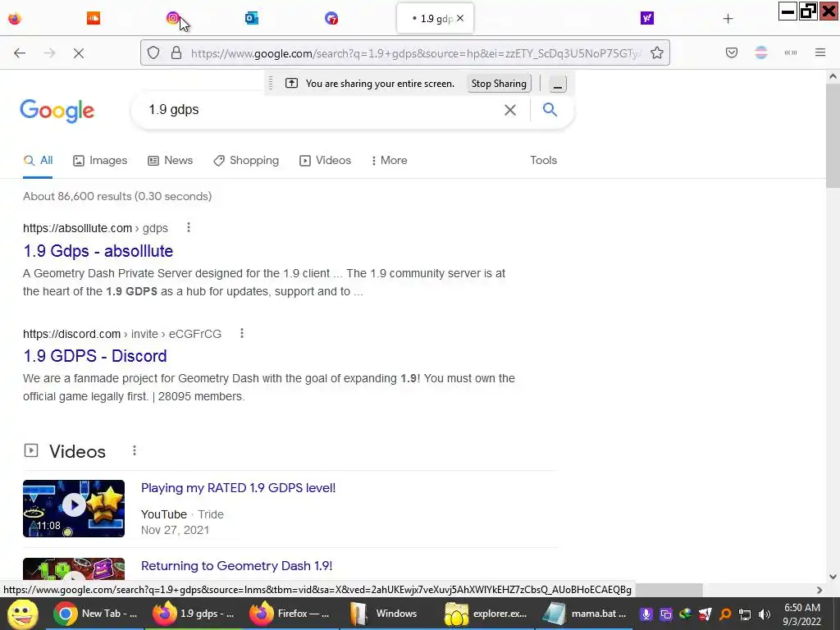This screenshot has width=840, height=630.
Task: Select the All results tab
Action: pyautogui.click(x=38, y=160)
